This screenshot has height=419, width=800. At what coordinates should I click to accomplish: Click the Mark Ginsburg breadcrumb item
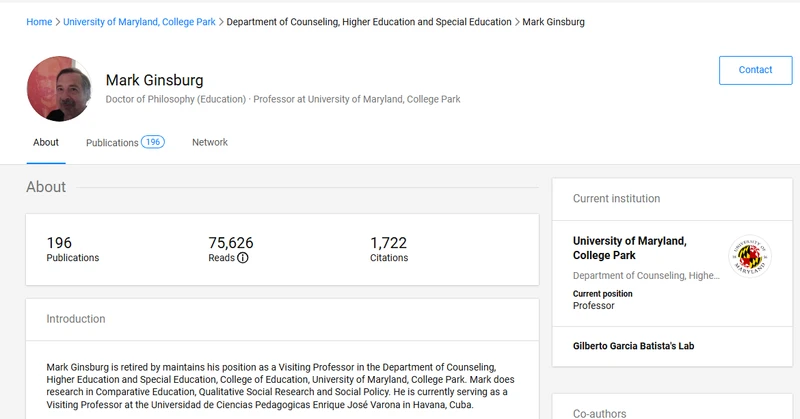click(x=554, y=22)
